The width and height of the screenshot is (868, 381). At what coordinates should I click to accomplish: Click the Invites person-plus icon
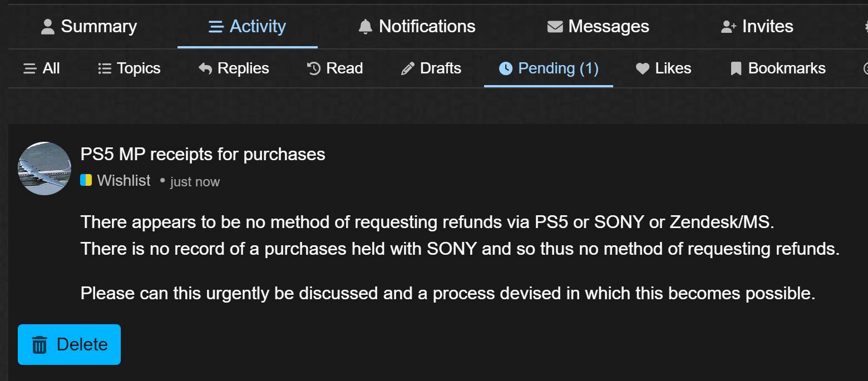729,27
